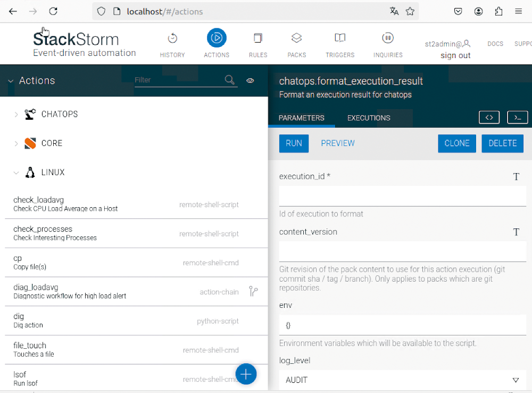This screenshot has height=393, width=532.
Task: Click the add new action plus button
Action: point(246,374)
